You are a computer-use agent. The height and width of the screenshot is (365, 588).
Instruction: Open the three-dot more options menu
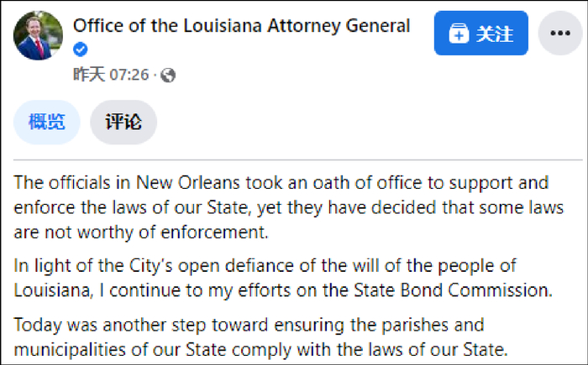coord(559,34)
